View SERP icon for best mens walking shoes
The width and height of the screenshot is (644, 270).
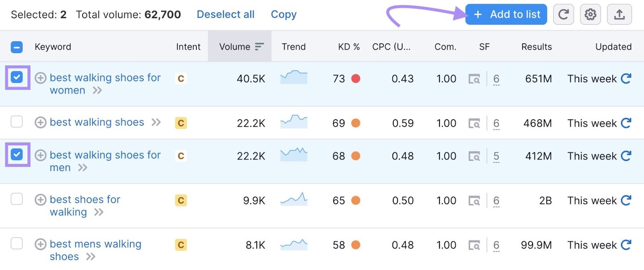point(474,245)
